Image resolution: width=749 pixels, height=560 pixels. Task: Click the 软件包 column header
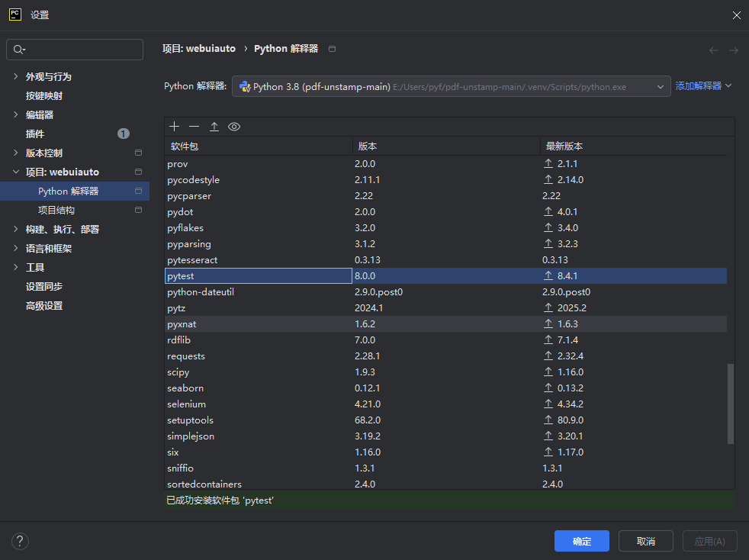(x=259, y=146)
